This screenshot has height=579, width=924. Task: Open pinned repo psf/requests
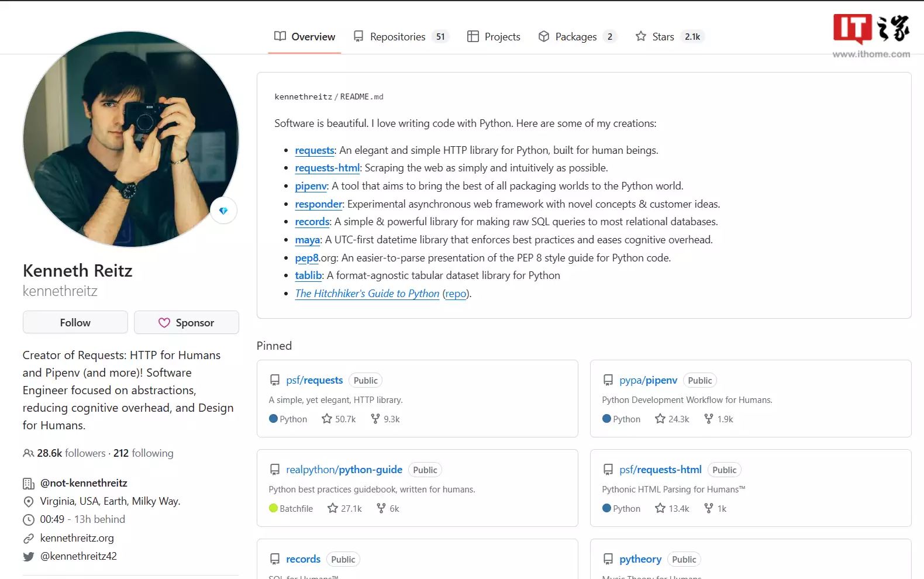[315, 380]
